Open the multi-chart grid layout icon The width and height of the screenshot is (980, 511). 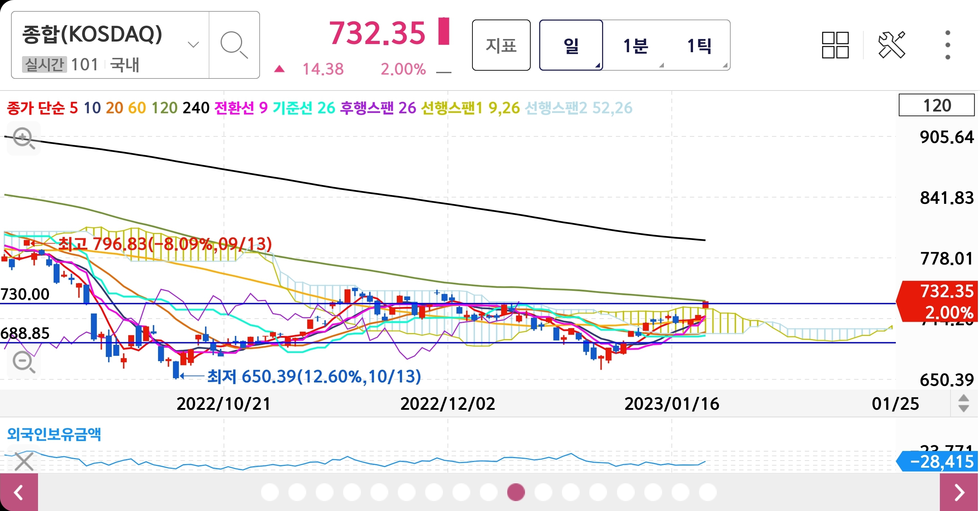pos(835,45)
